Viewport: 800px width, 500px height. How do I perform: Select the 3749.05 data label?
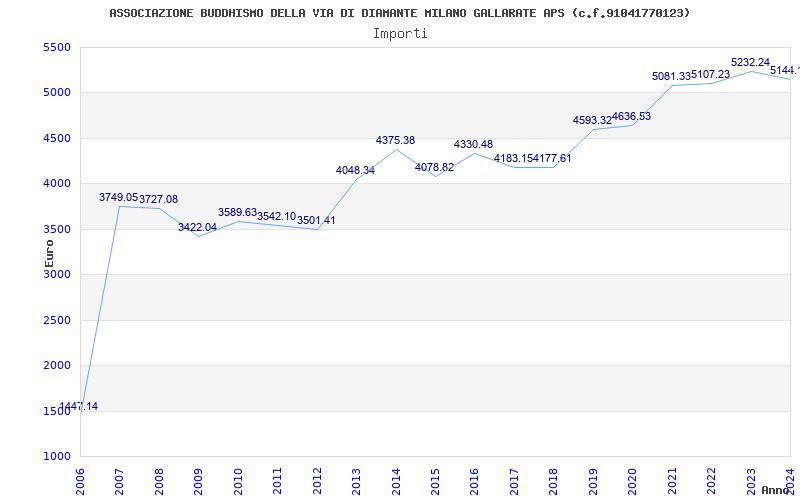(118, 197)
